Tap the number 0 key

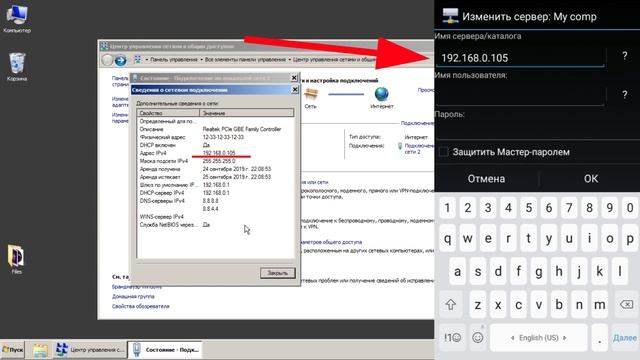[630, 208]
